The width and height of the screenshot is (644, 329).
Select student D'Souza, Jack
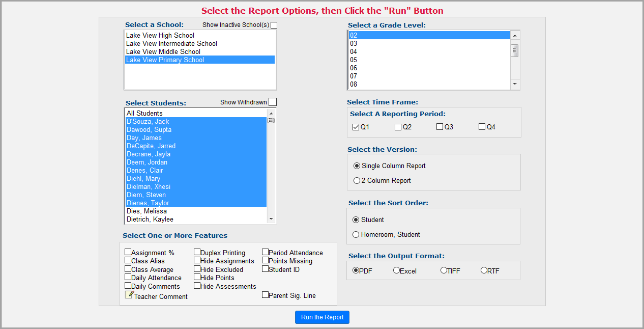coord(196,121)
